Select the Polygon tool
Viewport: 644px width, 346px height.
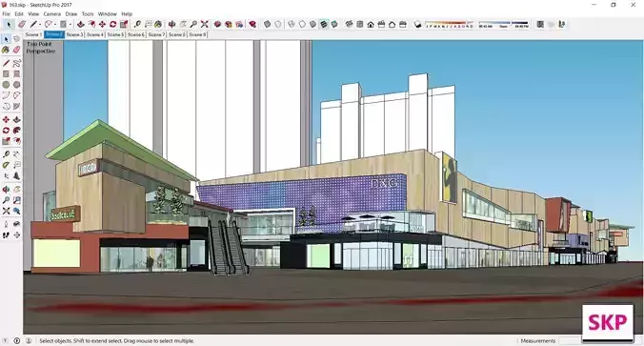(x=16, y=85)
